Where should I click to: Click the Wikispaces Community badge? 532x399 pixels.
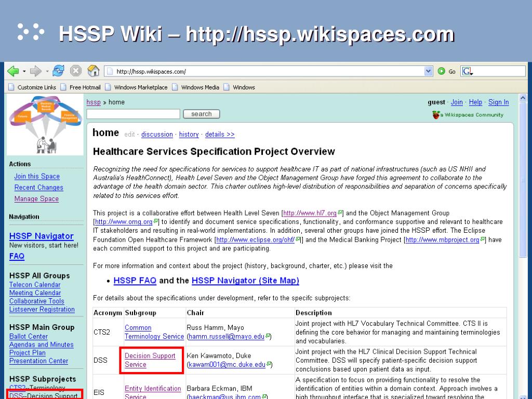pos(468,115)
